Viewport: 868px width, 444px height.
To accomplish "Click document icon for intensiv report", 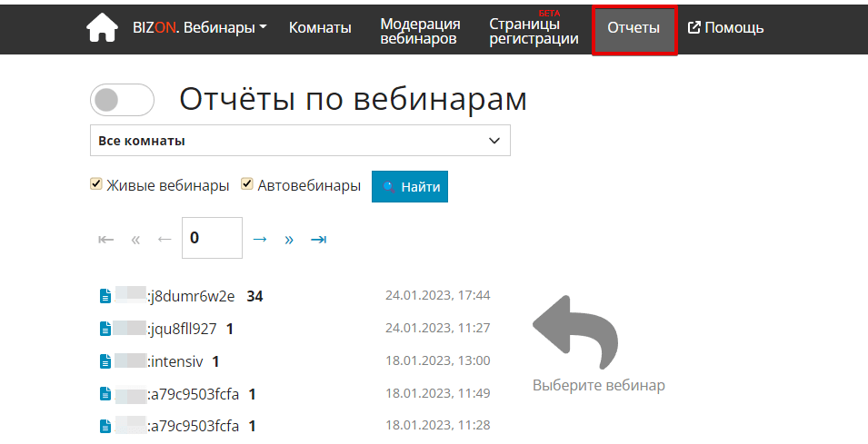I will (x=106, y=361).
